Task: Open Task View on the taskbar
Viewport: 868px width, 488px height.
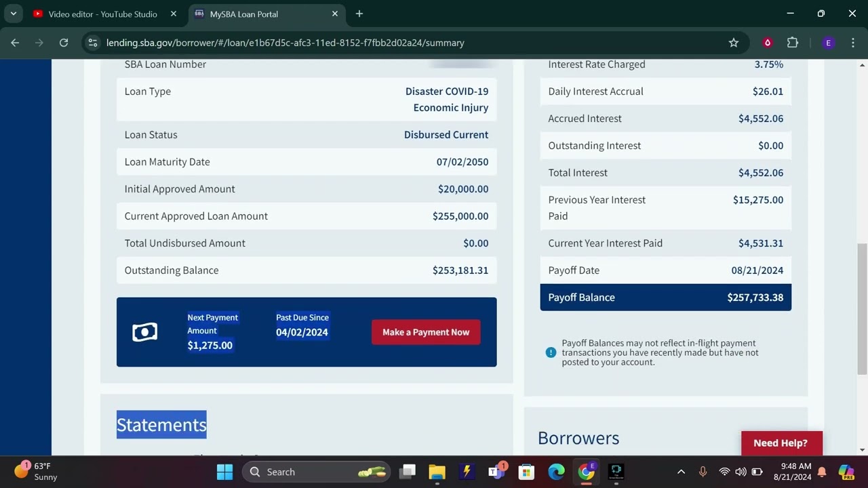Action: point(408,472)
